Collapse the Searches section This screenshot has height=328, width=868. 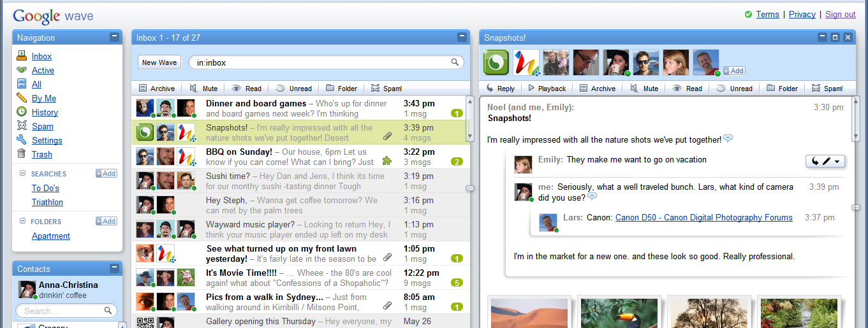[23, 173]
